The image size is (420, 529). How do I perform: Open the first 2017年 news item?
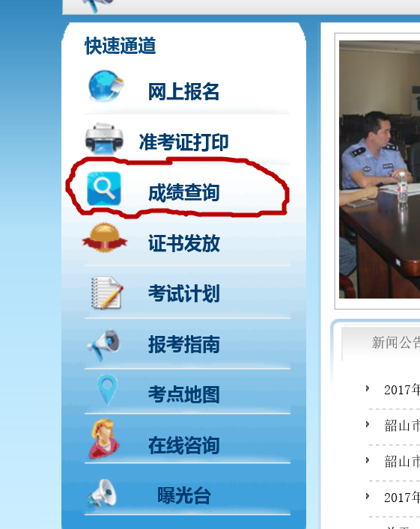pyautogui.click(x=402, y=390)
